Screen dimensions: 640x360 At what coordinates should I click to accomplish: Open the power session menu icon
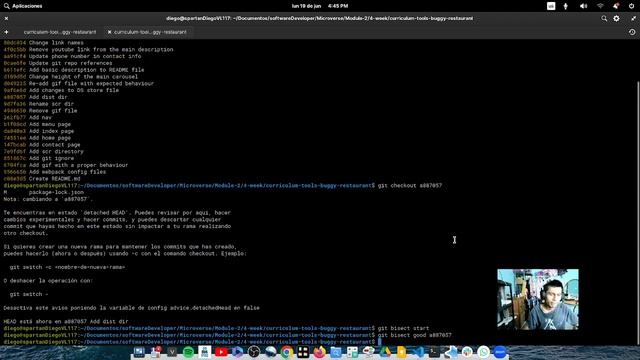tap(631, 6)
